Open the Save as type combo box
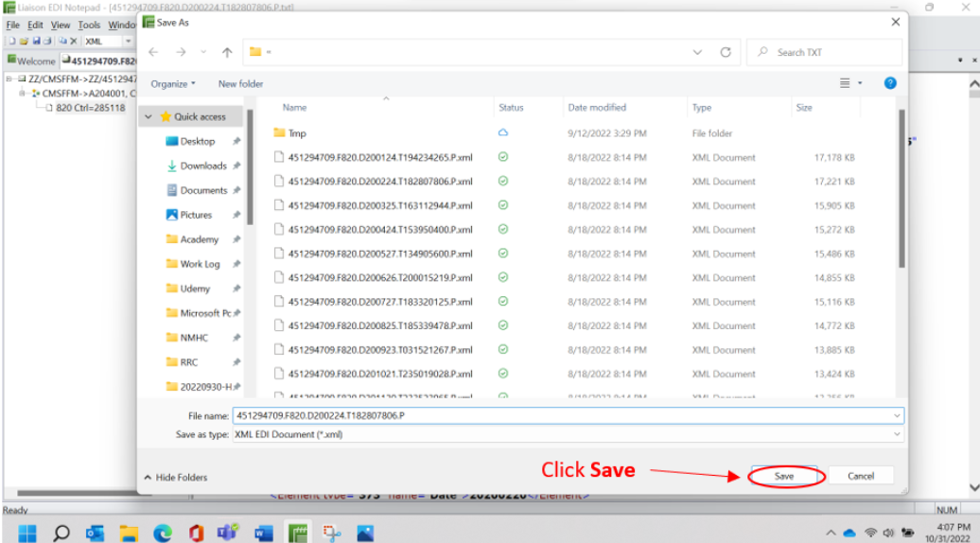 (x=569, y=434)
